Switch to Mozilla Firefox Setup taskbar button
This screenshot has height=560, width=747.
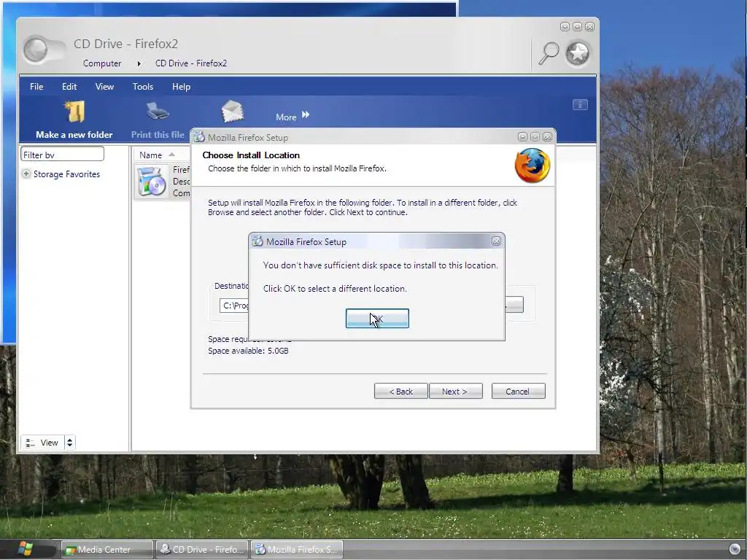pos(296,550)
